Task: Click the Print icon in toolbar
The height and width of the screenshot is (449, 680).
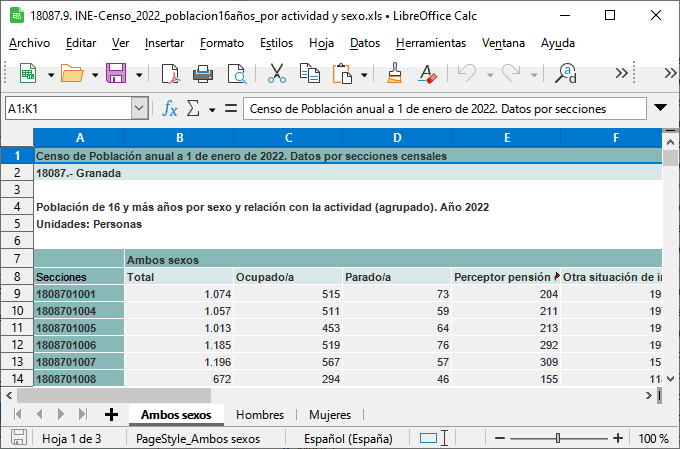Action: pyautogui.click(x=203, y=73)
